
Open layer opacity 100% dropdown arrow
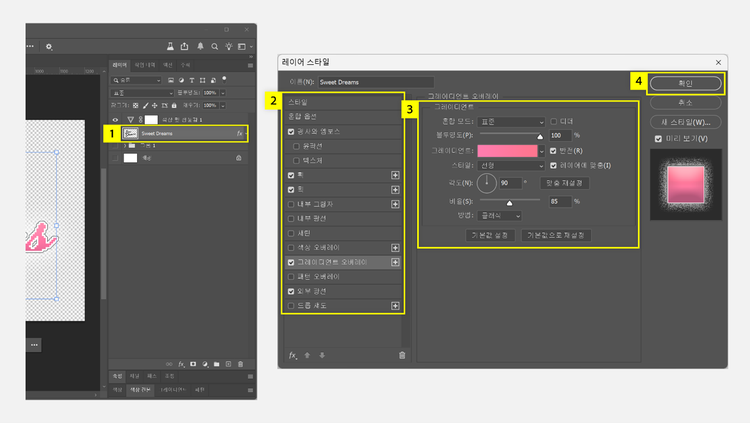pos(223,93)
